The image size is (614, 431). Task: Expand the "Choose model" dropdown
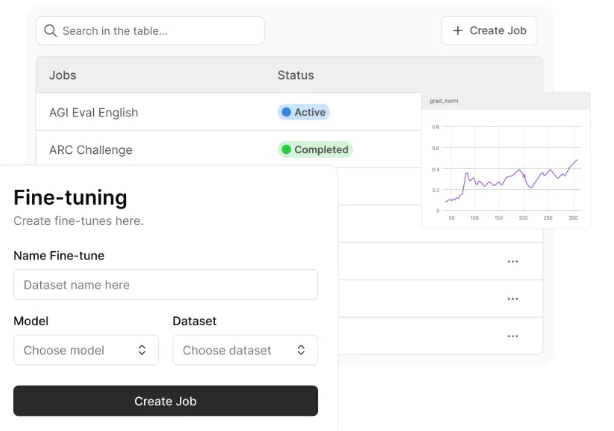(x=86, y=350)
